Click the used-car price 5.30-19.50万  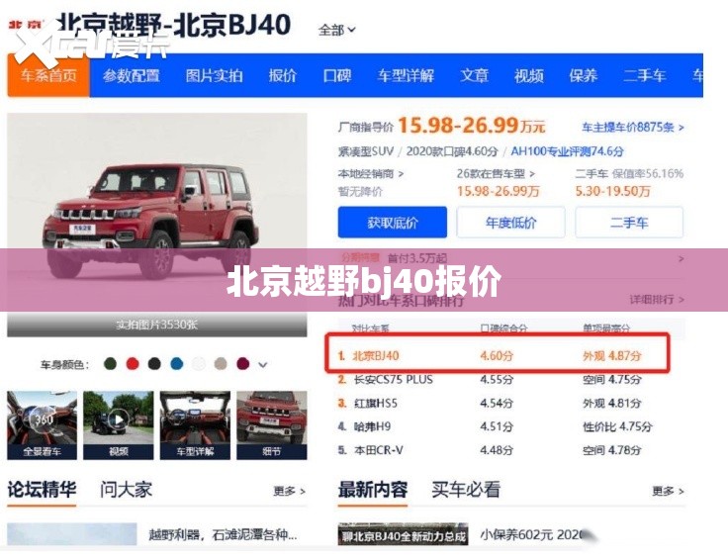pos(612,191)
